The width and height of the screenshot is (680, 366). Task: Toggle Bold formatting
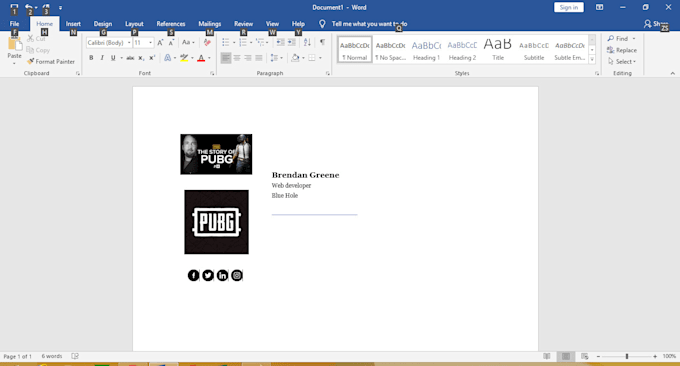tap(91, 58)
